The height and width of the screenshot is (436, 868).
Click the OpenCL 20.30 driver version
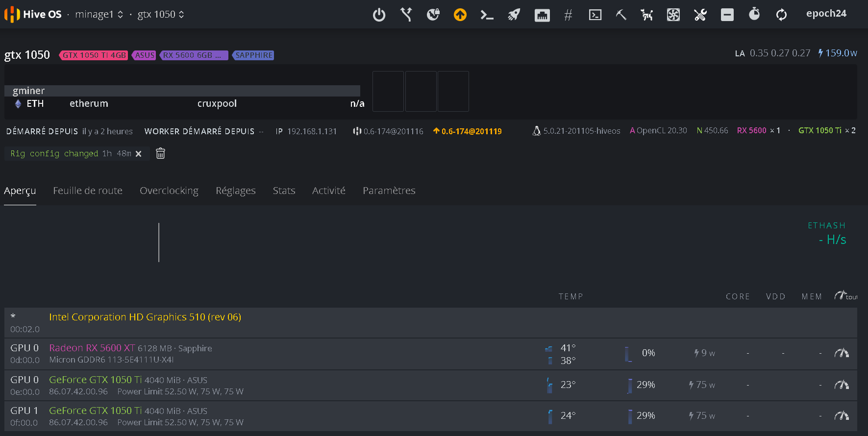pos(658,130)
